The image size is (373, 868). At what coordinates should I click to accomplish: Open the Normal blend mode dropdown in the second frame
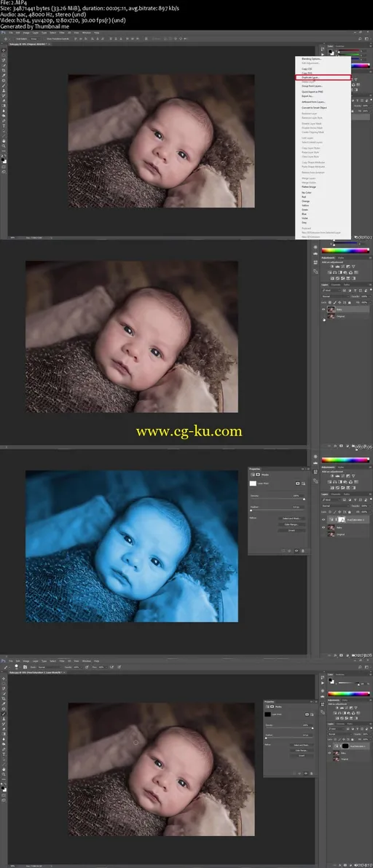coord(335,296)
